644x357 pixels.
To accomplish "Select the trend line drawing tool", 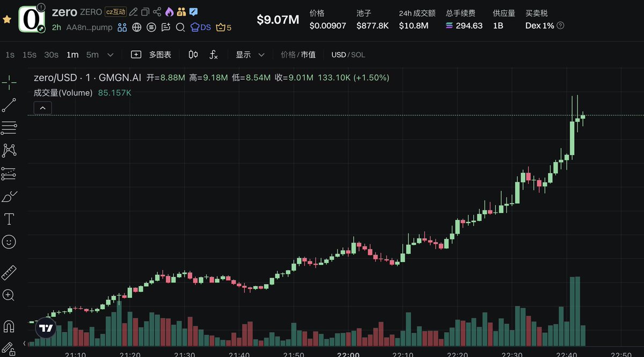I will (x=9, y=105).
